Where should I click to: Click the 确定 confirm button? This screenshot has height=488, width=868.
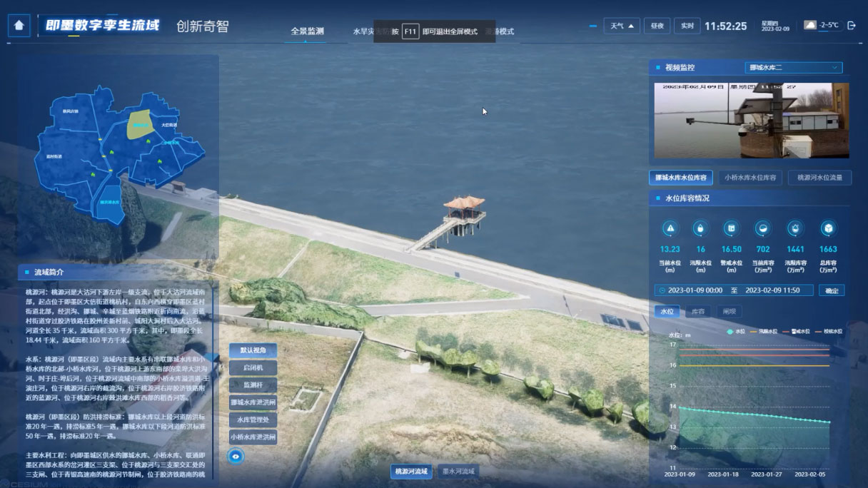click(x=831, y=290)
